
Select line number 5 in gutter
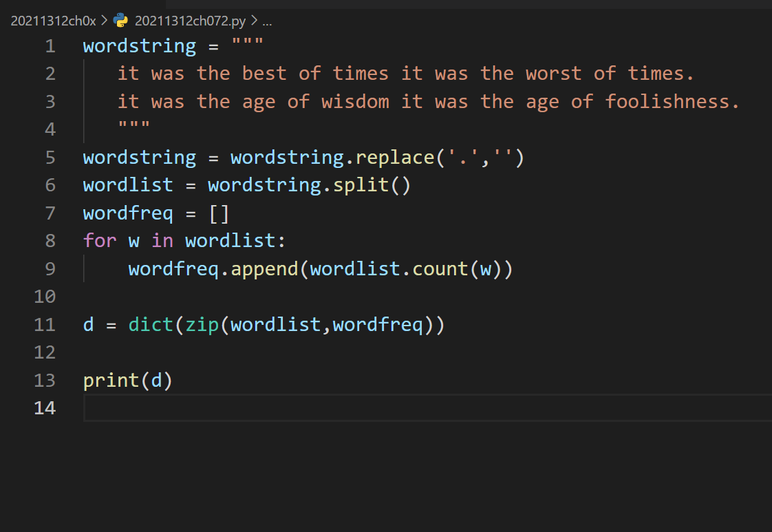coord(50,158)
